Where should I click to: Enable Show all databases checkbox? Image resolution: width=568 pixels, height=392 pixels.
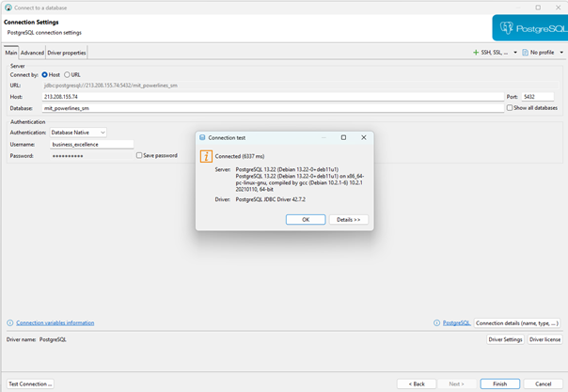(510, 108)
